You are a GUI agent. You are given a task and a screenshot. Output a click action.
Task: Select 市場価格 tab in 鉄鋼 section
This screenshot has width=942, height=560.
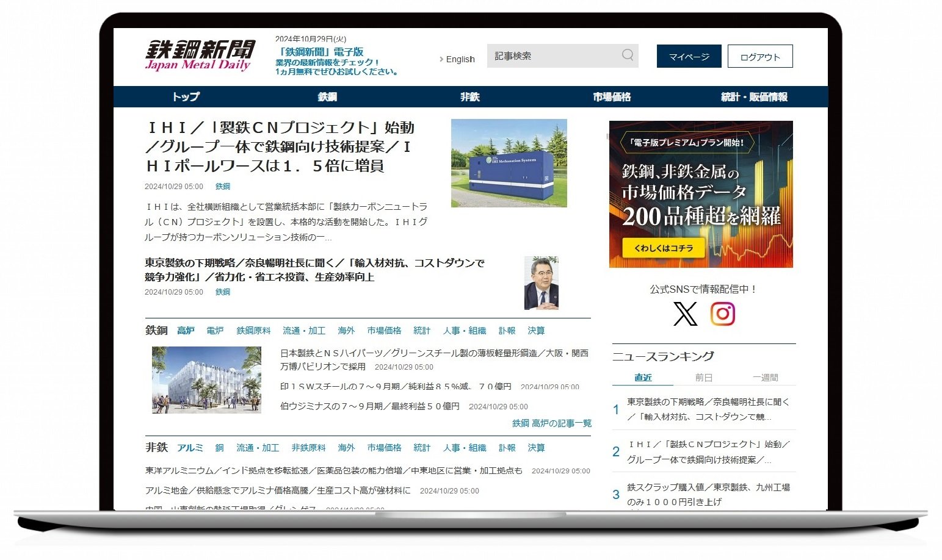pos(384,331)
